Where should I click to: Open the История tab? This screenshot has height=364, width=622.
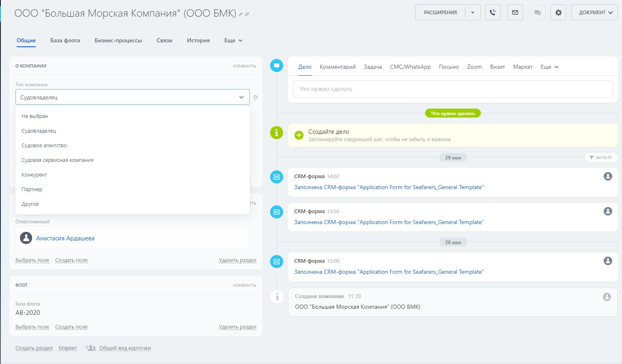[x=198, y=40]
